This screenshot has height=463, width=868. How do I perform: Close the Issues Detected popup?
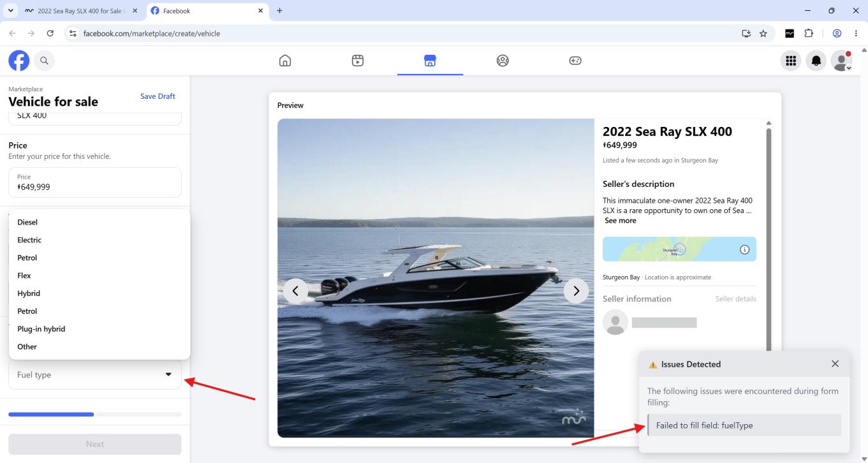[x=835, y=364]
